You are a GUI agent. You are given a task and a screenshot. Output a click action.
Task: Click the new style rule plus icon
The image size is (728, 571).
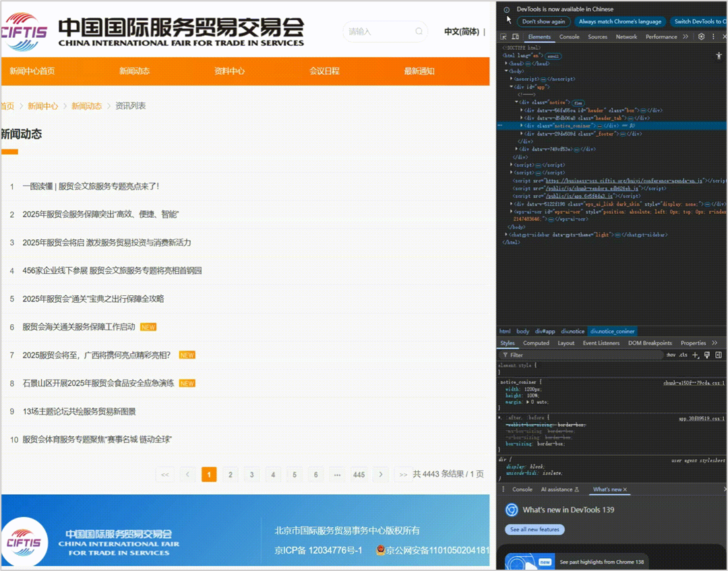click(696, 355)
